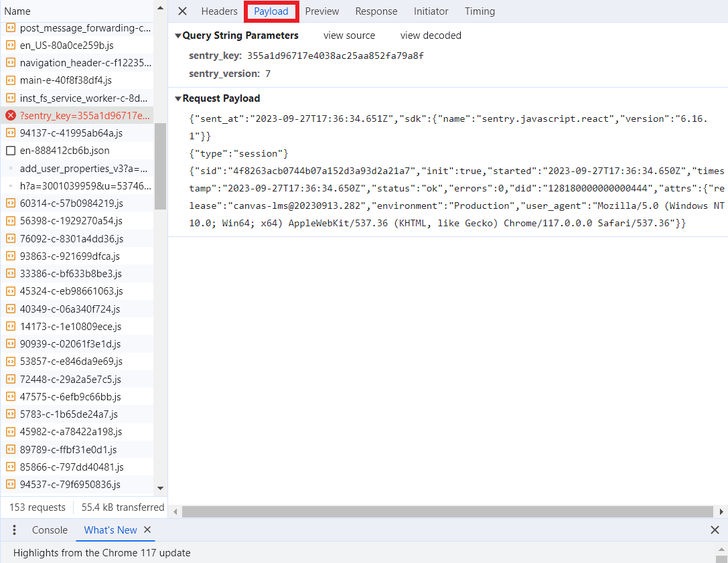728x563 pixels.
Task: Click the view source link
Action: tap(349, 35)
